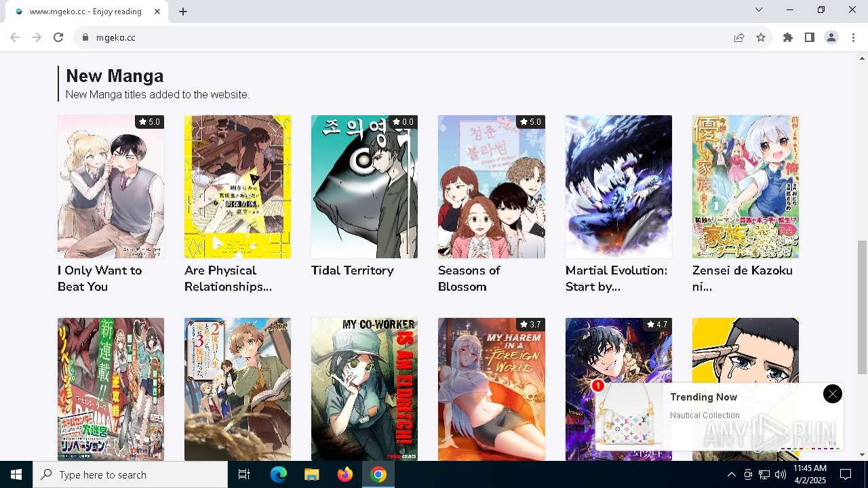This screenshot has width=868, height=488.
Task: Open Tidal Territory cover image
Action: 364,186
